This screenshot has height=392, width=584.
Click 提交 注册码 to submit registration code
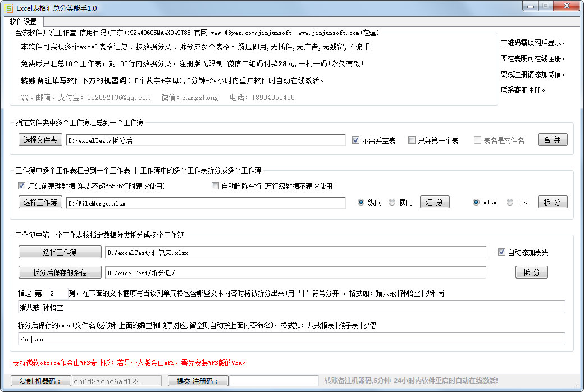[197, 380]
